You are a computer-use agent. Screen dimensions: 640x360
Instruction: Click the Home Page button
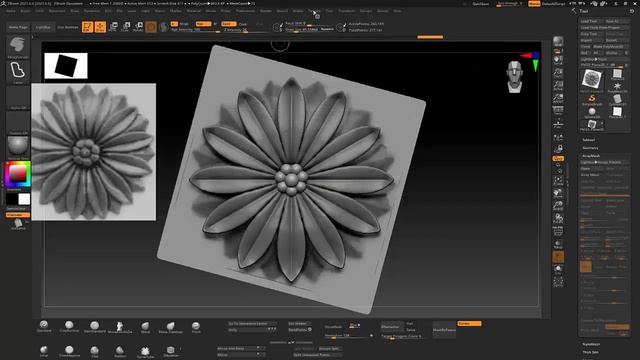click(x=18, y=27)
